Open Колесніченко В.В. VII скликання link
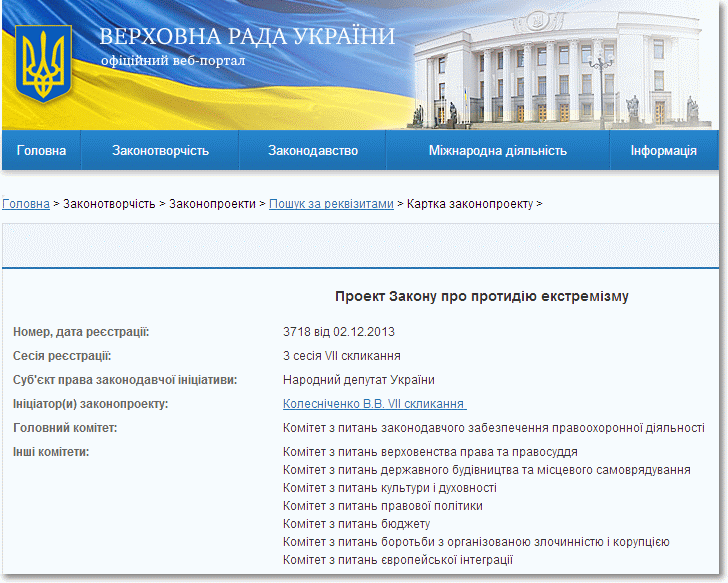This screenshot has width=728, height=583. click(x=374, y=404)
